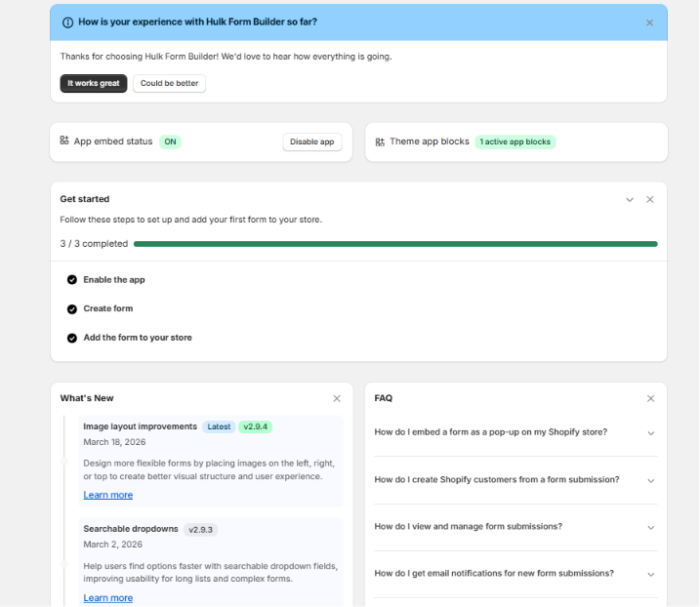Click the Disable app button
This screenshot has width=700, height=607.
pos(312,142)
